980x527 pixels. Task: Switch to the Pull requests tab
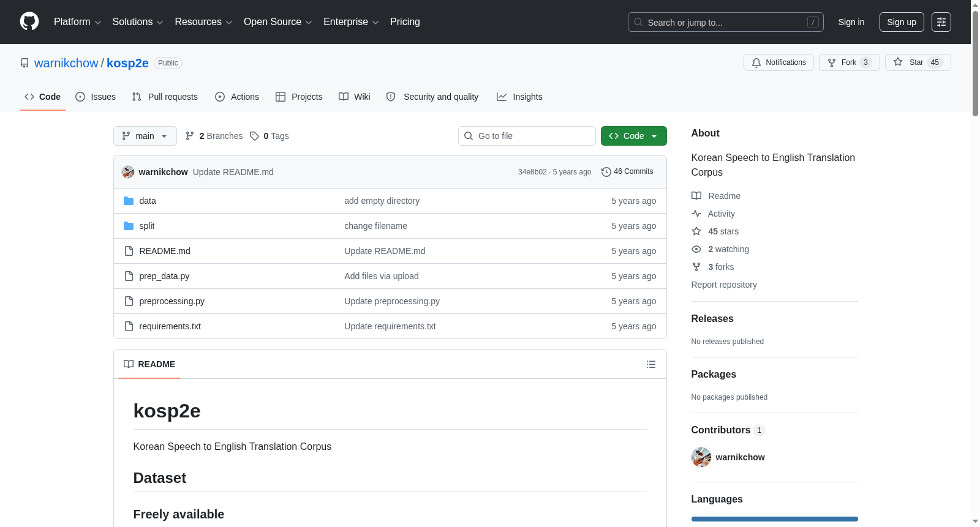coord(165,97)
